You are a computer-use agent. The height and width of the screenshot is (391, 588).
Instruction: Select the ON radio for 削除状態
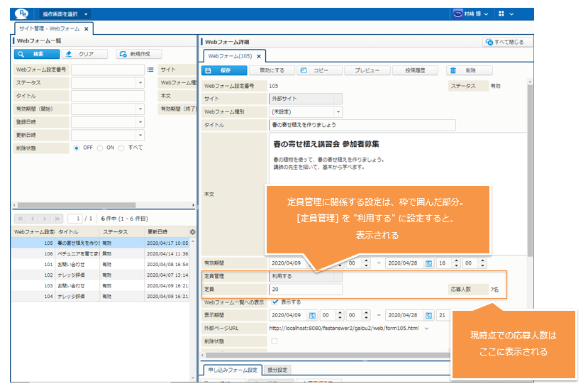coord(100,148)
